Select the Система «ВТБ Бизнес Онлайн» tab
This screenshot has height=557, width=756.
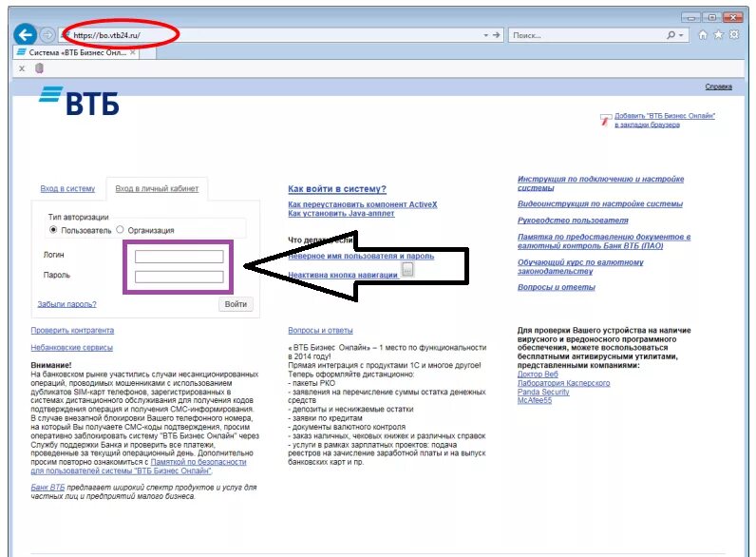(x=76, y=52)
